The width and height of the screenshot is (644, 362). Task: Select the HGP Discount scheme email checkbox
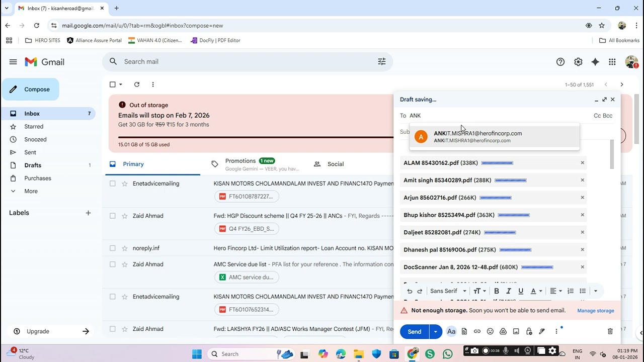pos(113,216)
